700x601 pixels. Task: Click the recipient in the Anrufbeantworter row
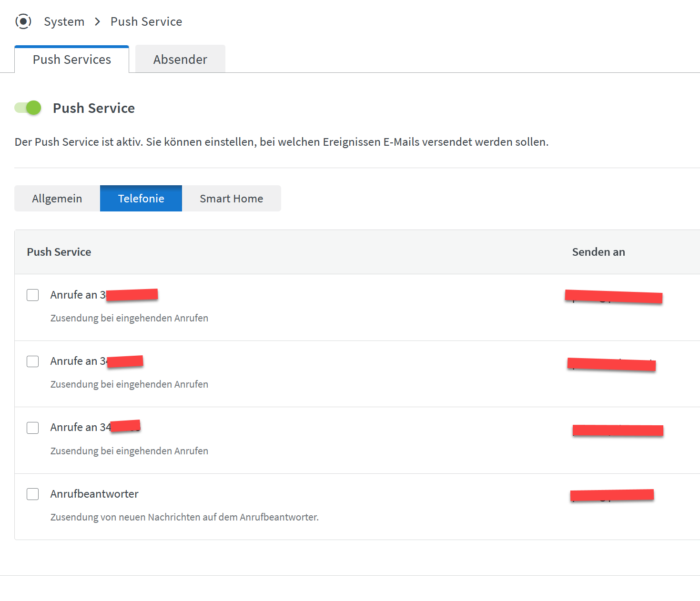[x=612, y=495]
